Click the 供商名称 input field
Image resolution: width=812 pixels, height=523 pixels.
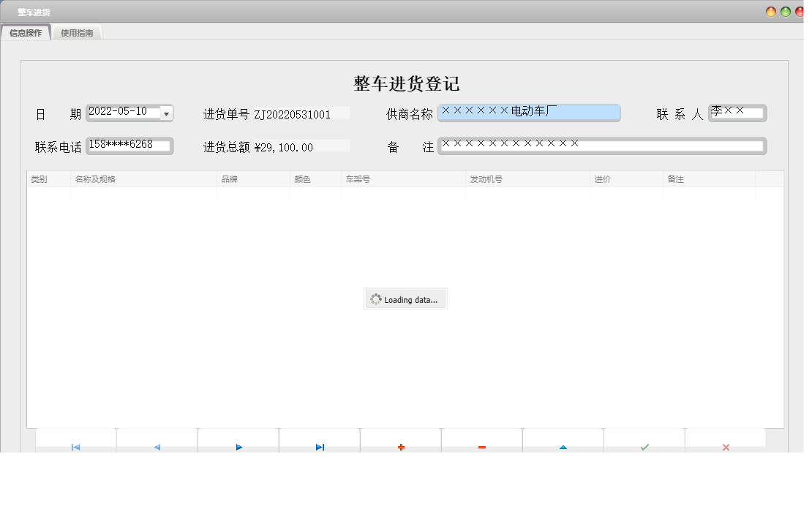pyautogui.click(x=528, y=112)
